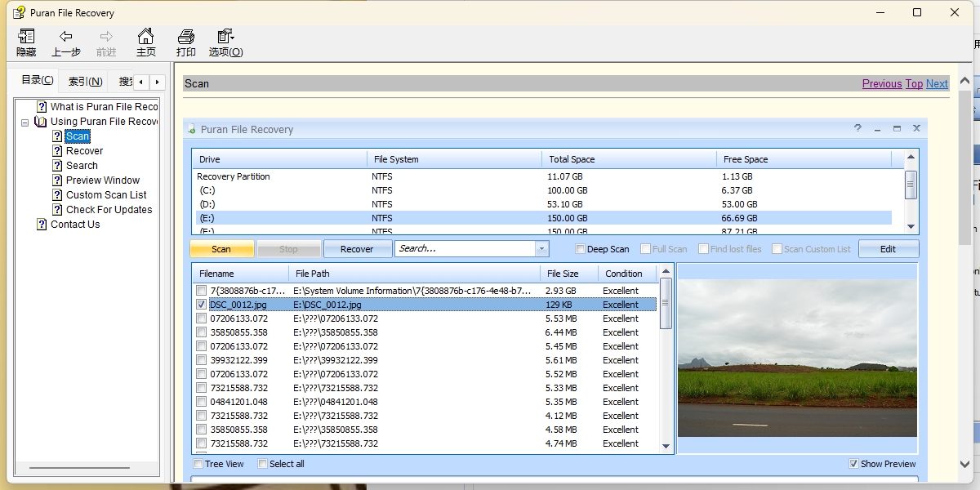
Task: Click the tab strip right scroll arrow
Action: [158, 82]
